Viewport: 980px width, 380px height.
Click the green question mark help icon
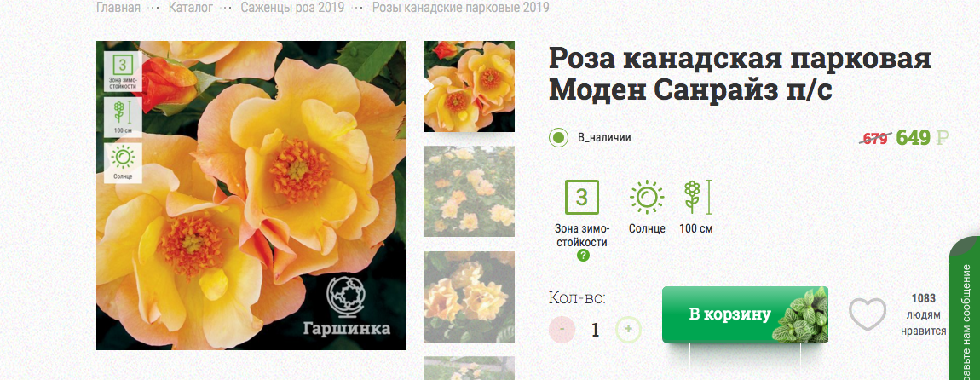pyautogui.click(x=583, y=255)
